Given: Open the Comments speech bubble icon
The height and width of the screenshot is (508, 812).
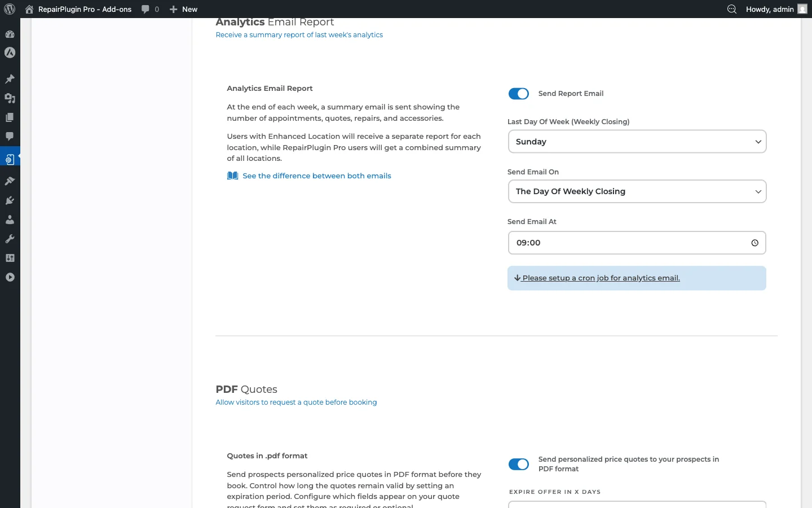Looking at the screenshot, I should tap(10, 137).
